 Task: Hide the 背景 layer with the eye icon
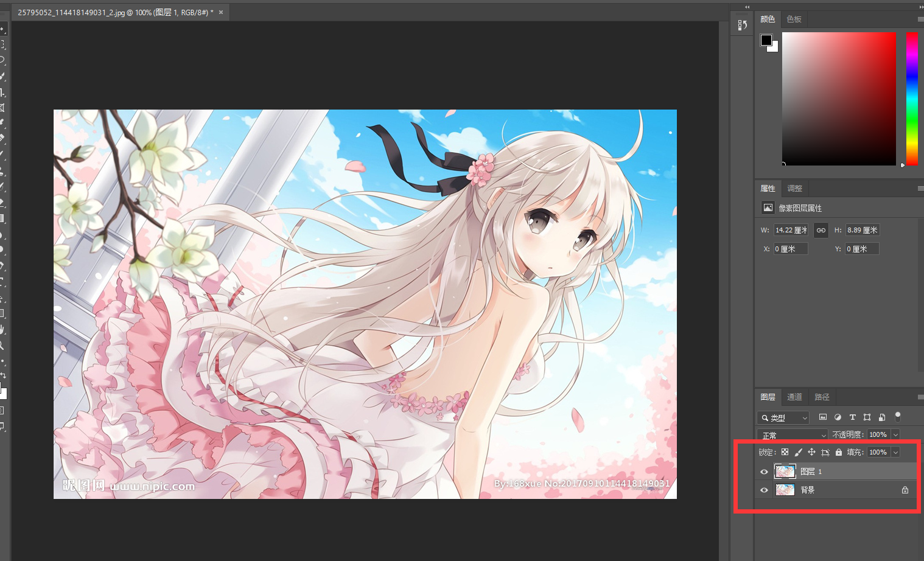(x=764, y=490)
